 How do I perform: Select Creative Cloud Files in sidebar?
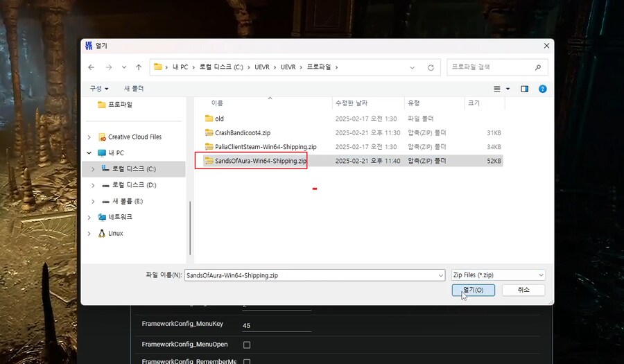point(135,137)
